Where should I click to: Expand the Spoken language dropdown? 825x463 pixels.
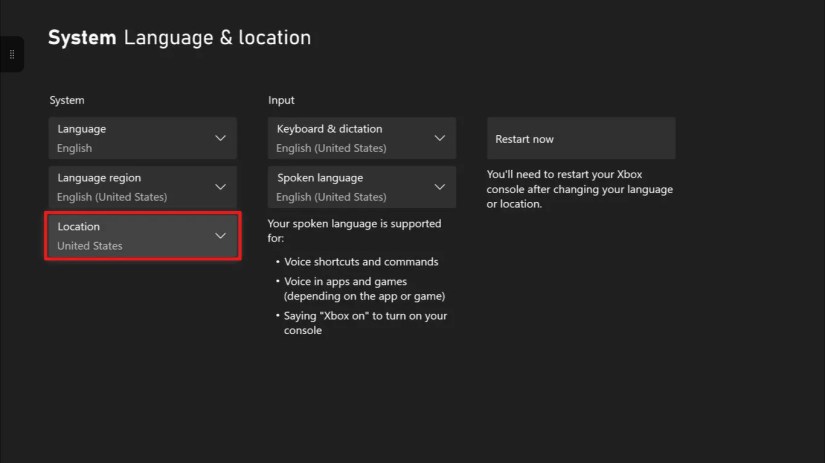point(361,187)
